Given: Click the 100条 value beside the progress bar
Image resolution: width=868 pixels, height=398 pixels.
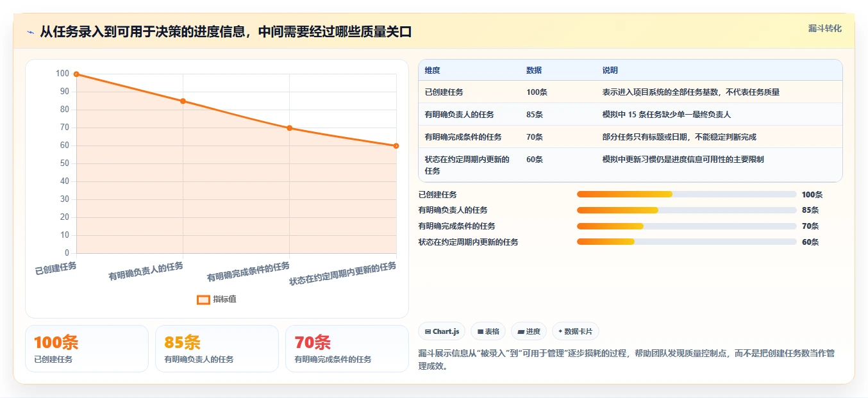Looking at the screenshot, I should 812,194.
